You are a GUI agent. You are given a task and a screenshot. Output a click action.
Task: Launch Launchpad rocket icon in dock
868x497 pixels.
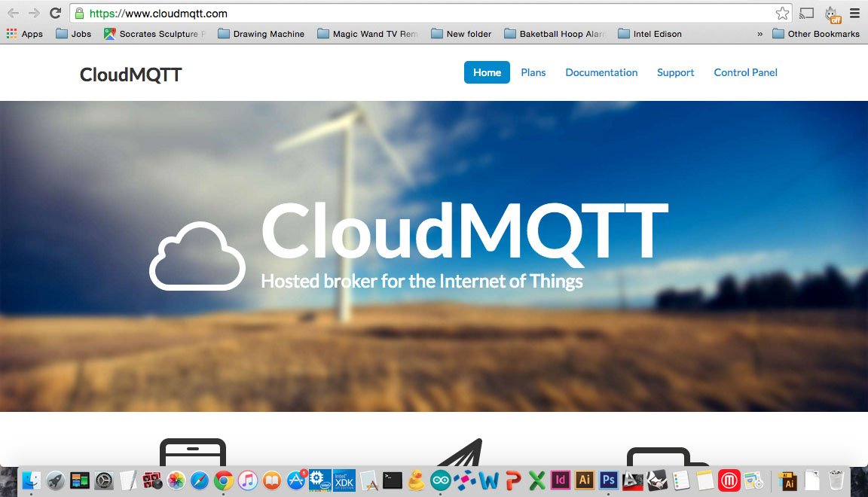(x=55, y=480)
